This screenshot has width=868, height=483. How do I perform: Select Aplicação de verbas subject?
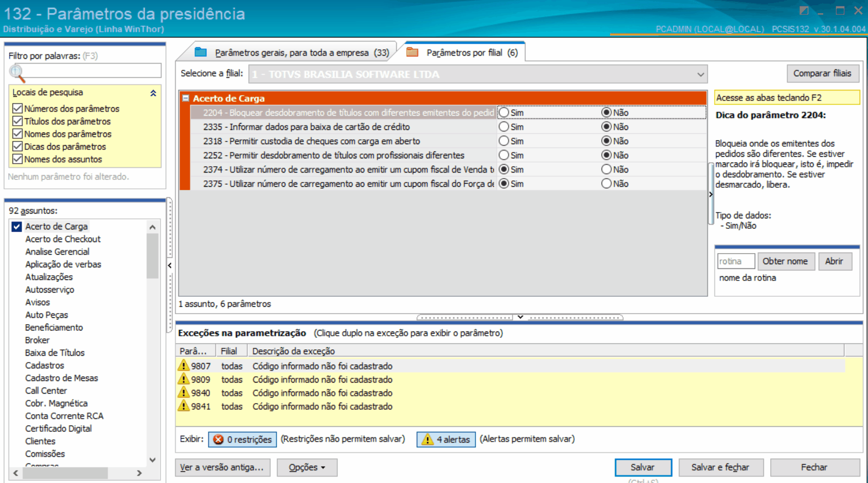[63, 264]
